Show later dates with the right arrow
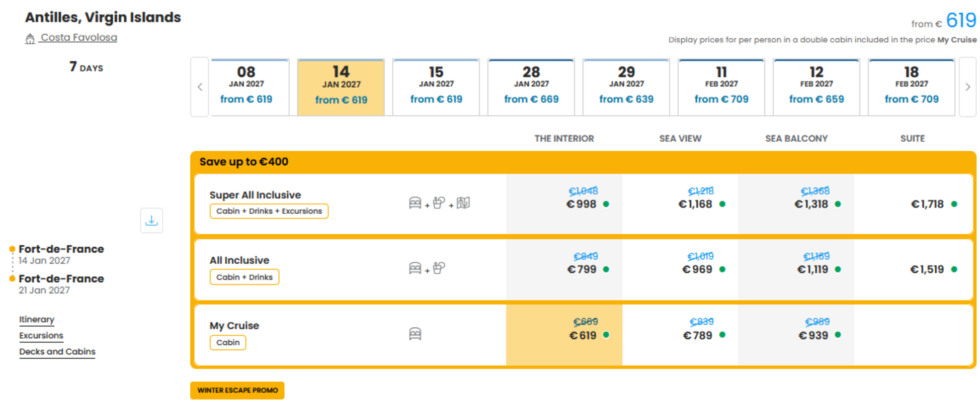980x402 pixels. [967, 87]
